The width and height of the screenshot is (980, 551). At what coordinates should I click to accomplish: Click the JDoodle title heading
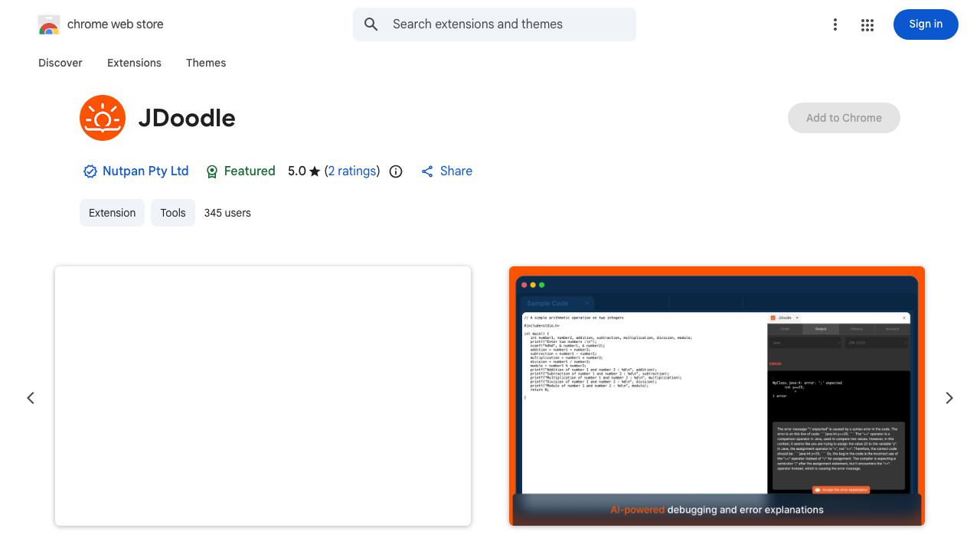tap(187, 118)
